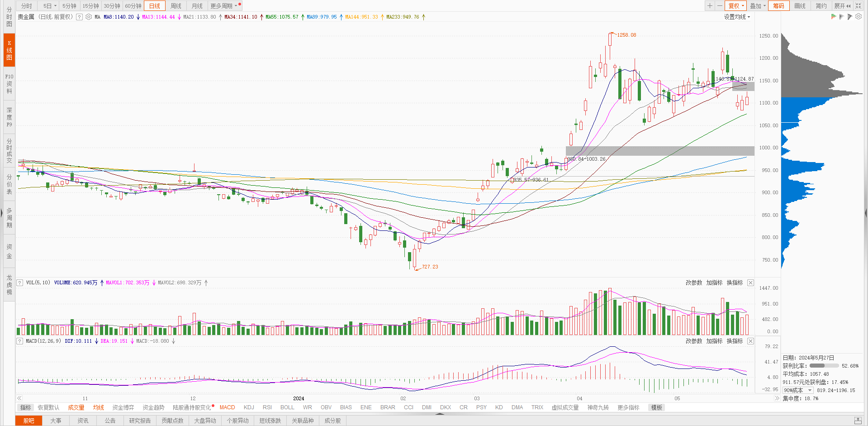868x426 pixels.
Task: Toggle the BOLL indicator in bottom bar
Action: tap(287, 407)
